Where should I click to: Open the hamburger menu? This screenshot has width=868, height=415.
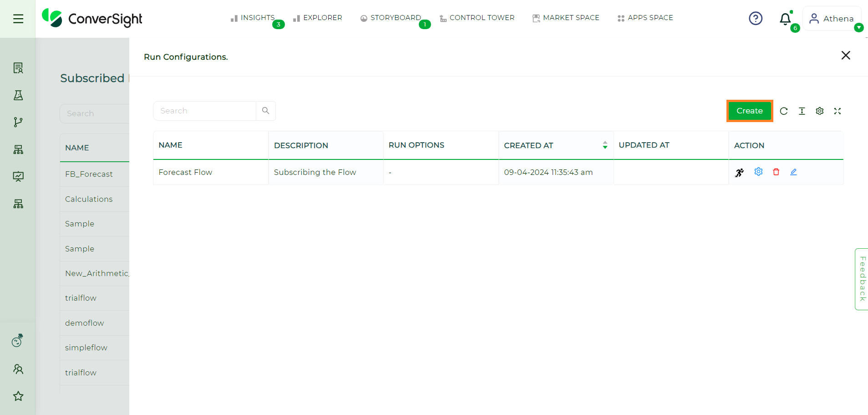tap(18, 19)
